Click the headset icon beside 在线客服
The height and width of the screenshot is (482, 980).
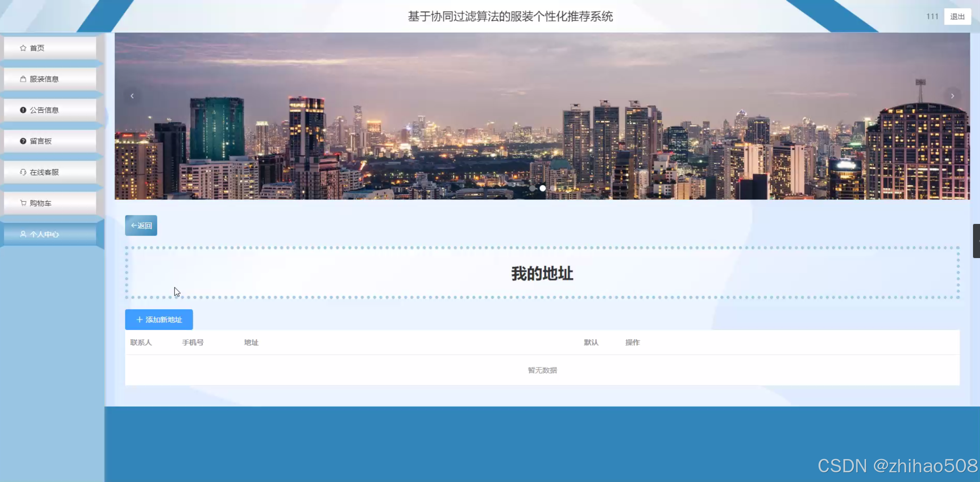coord(23,172)
